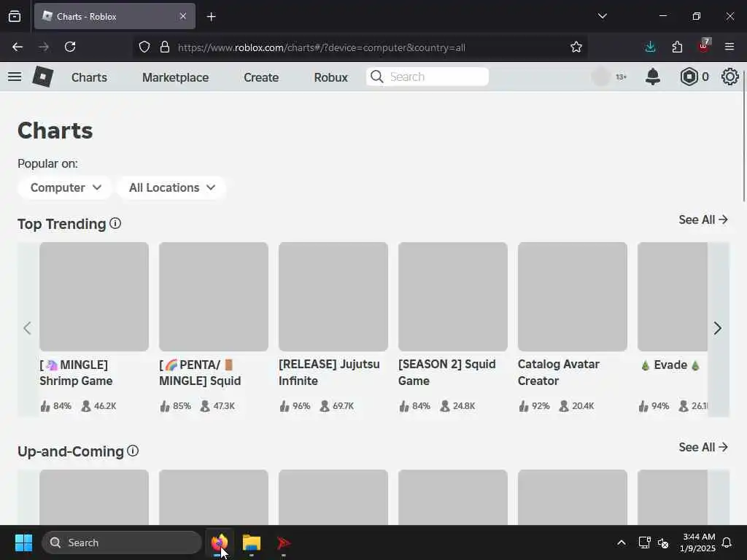Open the Windows Start menu
The width and height of the screenshot is (747, 560).
23,542
